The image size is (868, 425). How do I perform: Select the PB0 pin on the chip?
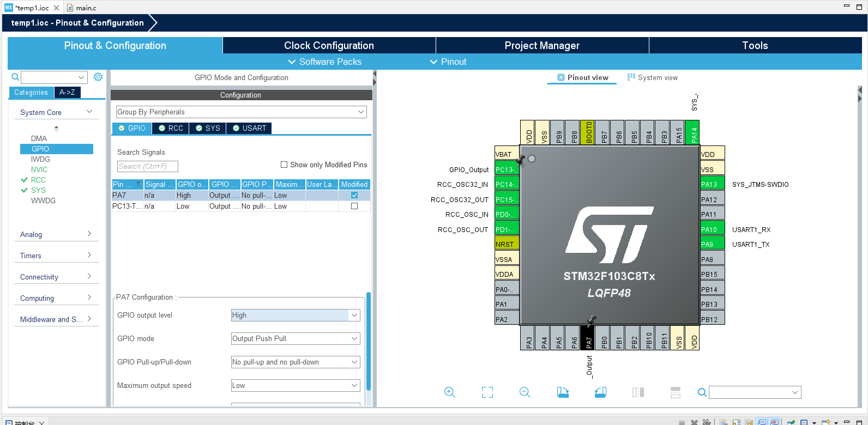pyautogui.click(x=603, y=338)
